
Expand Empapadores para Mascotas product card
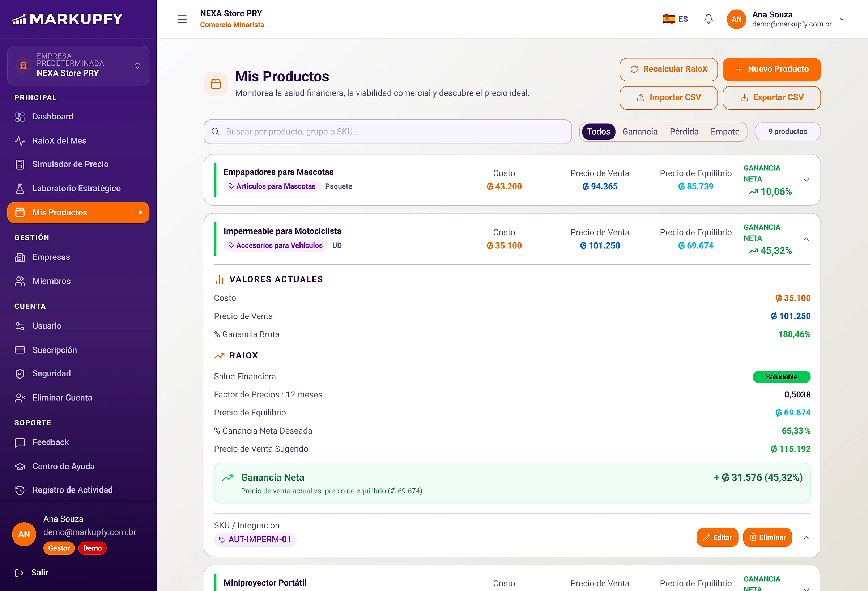click(806, 180)
